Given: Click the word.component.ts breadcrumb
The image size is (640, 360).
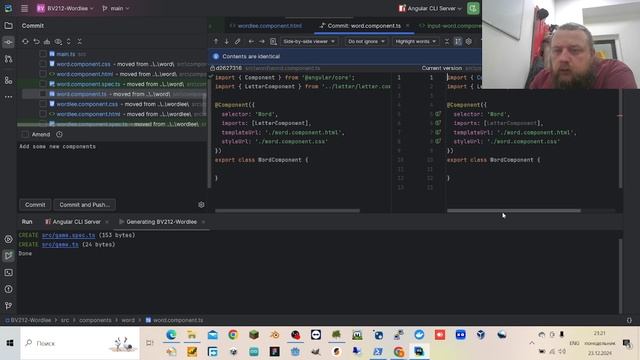Looking at the screenshot, I should tap(174, 320).
